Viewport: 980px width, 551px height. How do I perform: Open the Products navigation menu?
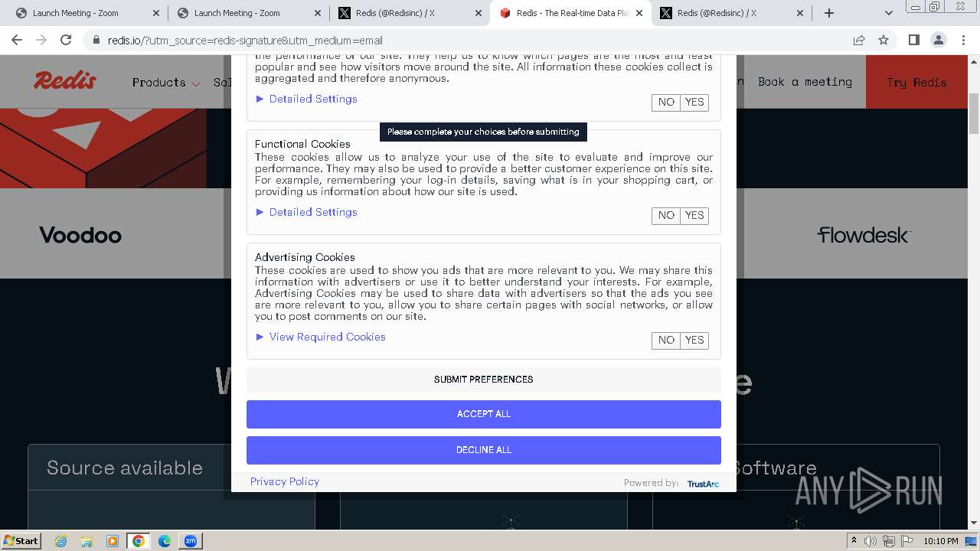click(166, 82)
